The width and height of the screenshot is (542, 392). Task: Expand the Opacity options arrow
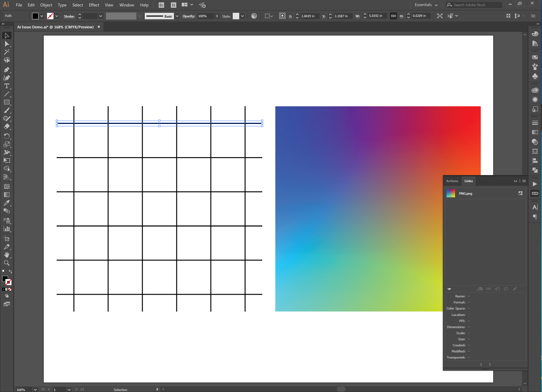tap(217, 16)
